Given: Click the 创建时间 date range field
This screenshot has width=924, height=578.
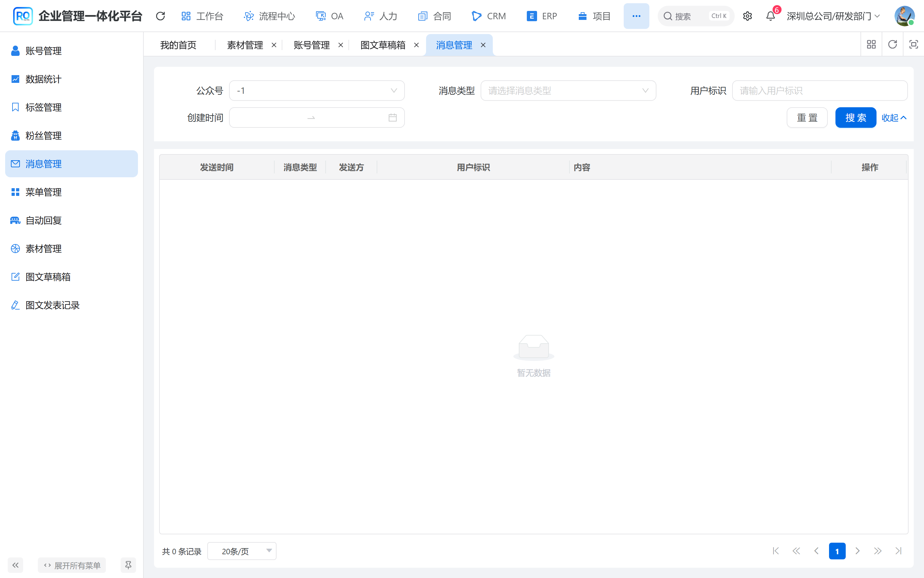Looking at the screenshot, I should [x=317, y=117].
